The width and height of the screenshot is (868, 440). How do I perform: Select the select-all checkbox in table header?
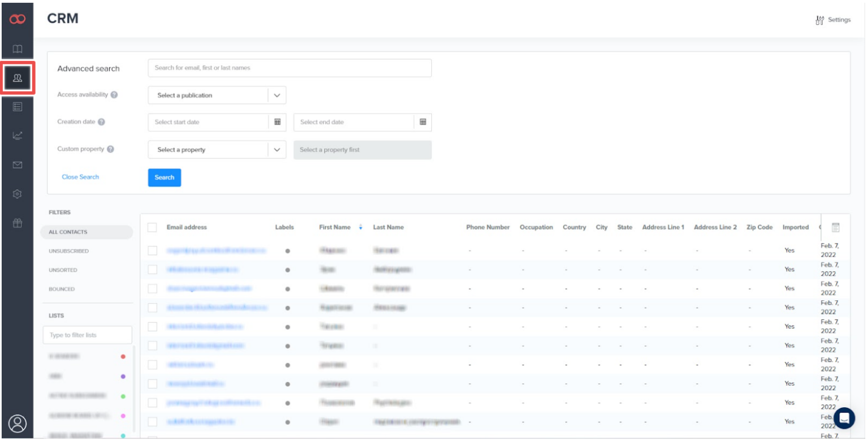click(x=153, y=227)
